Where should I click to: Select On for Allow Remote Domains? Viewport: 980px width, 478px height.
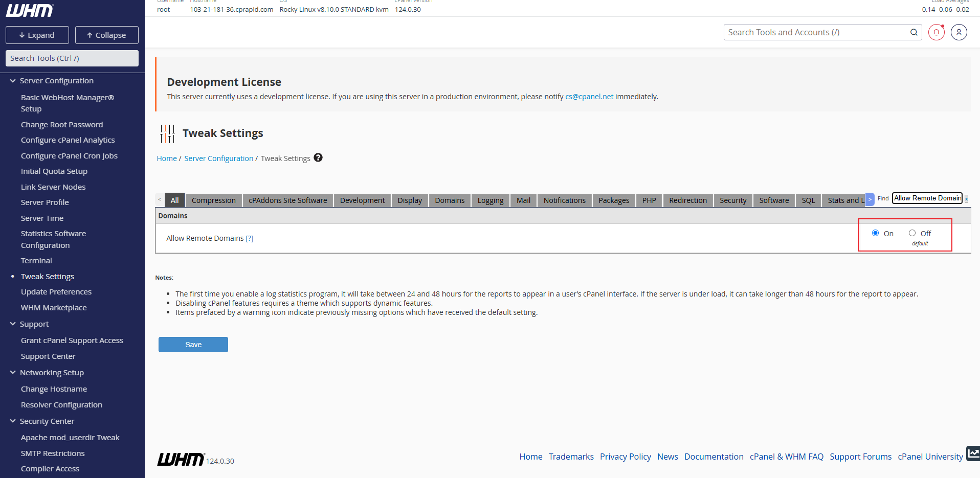875,233
